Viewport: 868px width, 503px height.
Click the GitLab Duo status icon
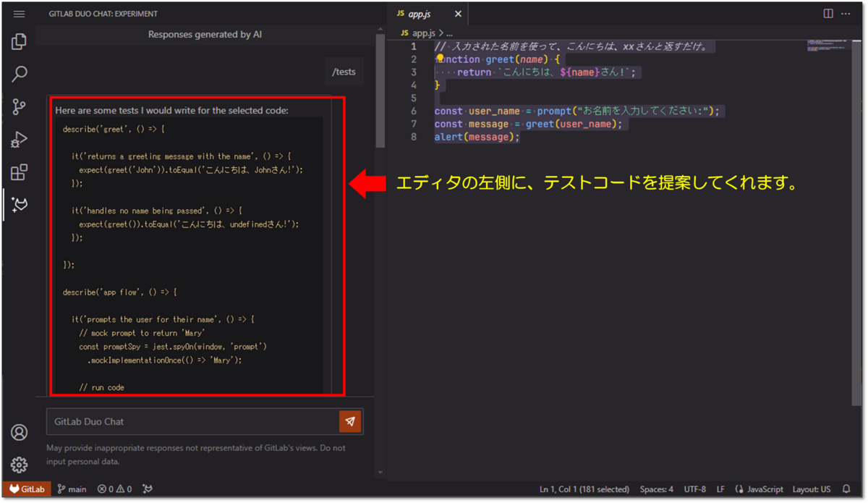pyautogui.click(x=148, y=489)
